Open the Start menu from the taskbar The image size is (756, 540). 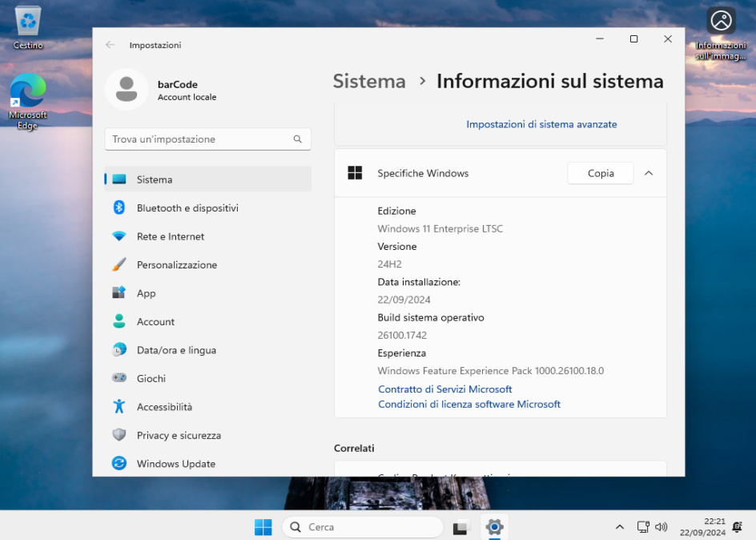(x=263, y=527)
